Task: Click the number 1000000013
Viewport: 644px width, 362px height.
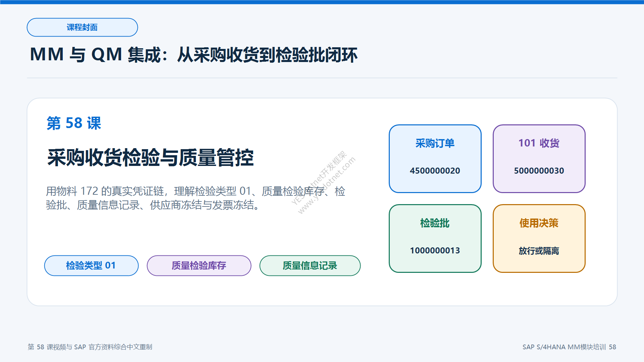Action: click(435, 250)
